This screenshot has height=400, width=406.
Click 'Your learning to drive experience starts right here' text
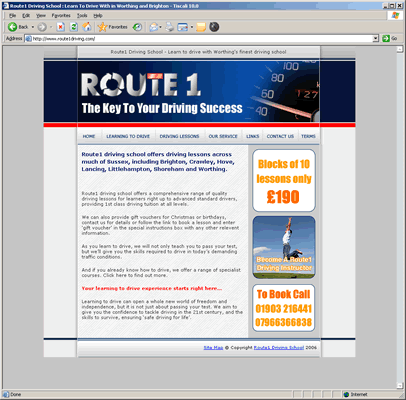(152, 288)
